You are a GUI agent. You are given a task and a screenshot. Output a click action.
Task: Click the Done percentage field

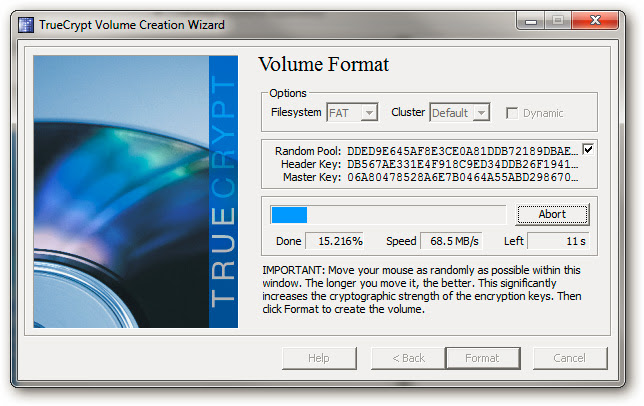(x=335, y=241)
